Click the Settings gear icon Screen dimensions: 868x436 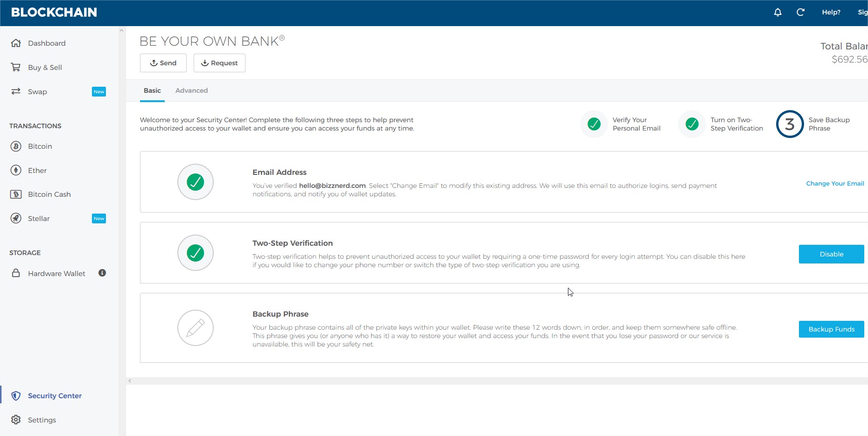pyautogui.click(x=16, y=420)
